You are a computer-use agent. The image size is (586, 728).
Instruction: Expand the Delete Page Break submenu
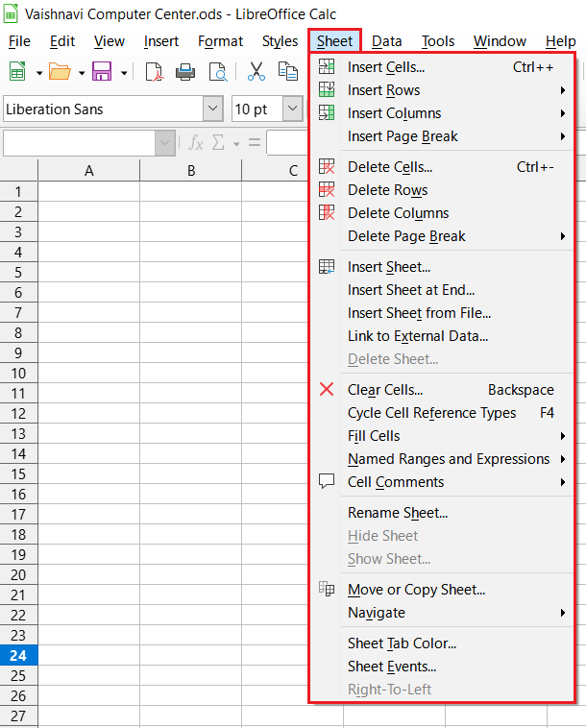tap(442, 236)
